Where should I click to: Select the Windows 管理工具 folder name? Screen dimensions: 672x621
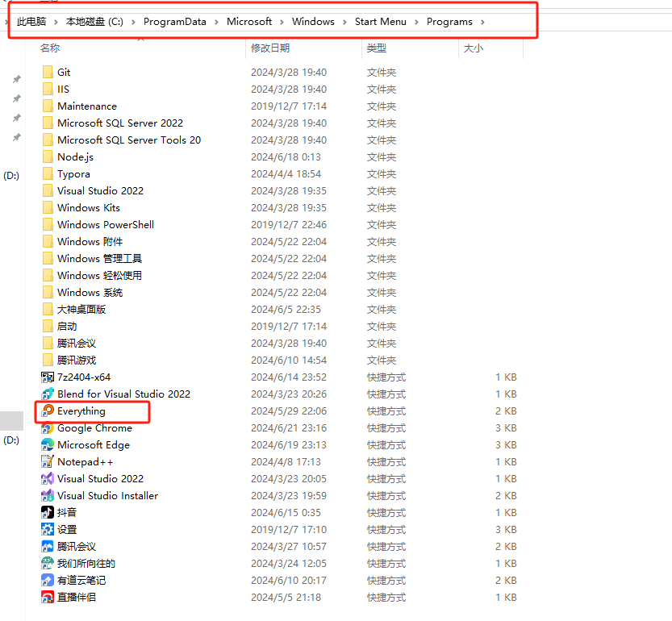pos(99,258)
